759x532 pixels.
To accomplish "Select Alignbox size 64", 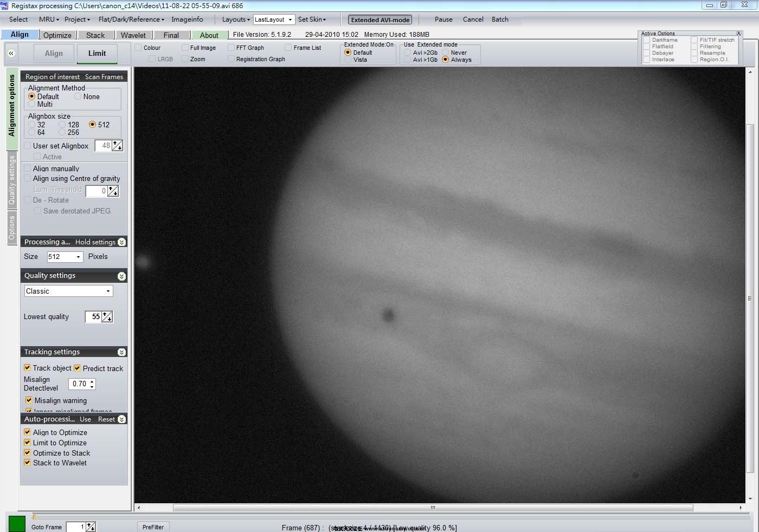I will 31,132.
